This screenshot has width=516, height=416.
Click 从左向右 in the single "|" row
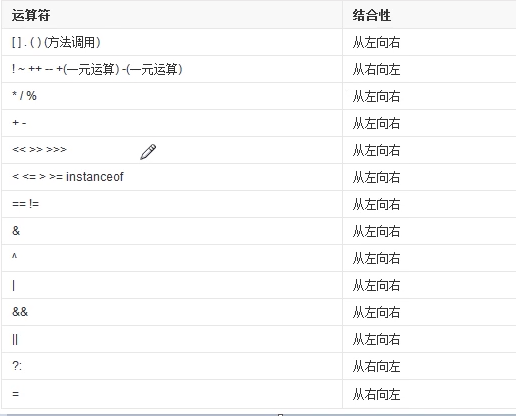[x=376, y=286]
